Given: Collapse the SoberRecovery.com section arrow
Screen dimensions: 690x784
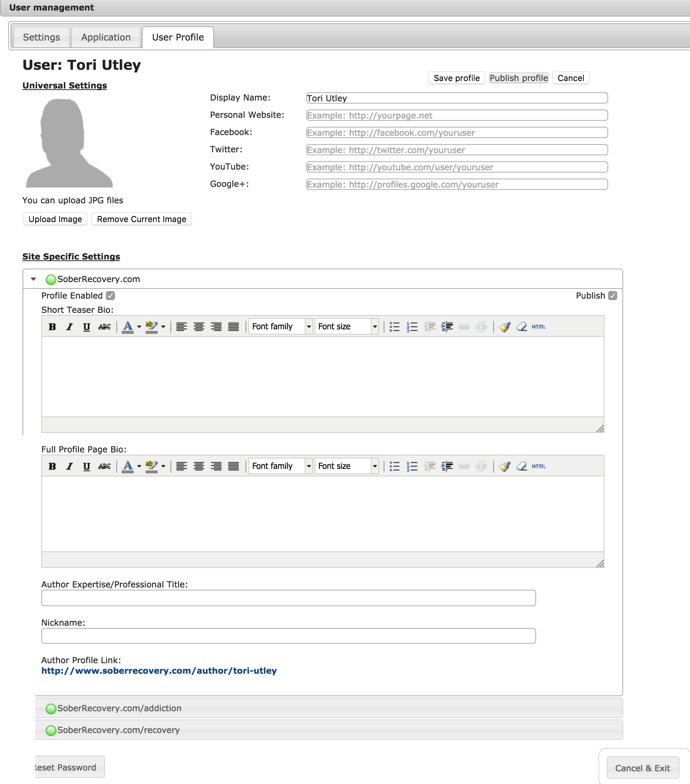Looking at the screenshot, I should [33, 279].
